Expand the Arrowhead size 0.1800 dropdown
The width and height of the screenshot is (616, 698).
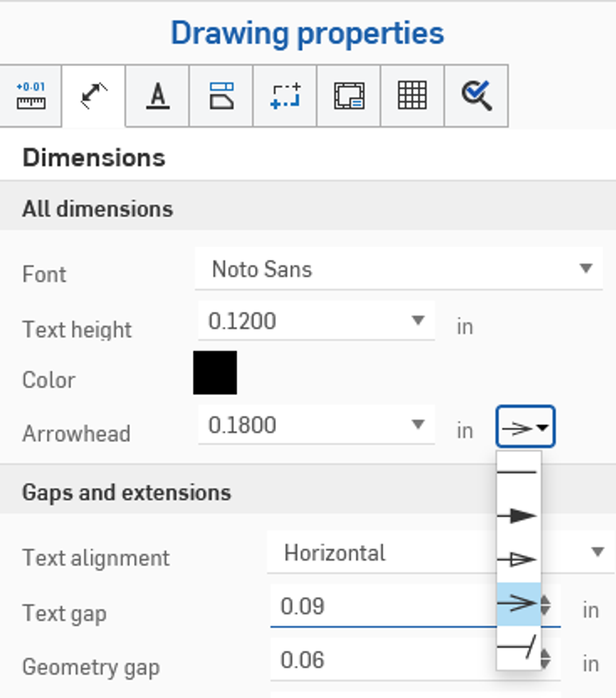(x=316, y=425)
